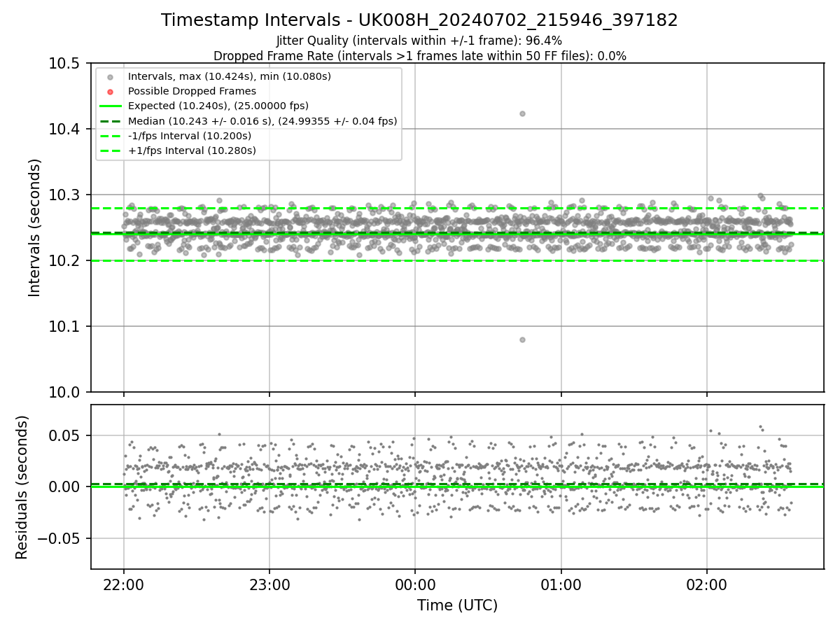840x630 pixels.
Task: Click the gray Intervals marker in legend
Action: (x=110, y=77)
